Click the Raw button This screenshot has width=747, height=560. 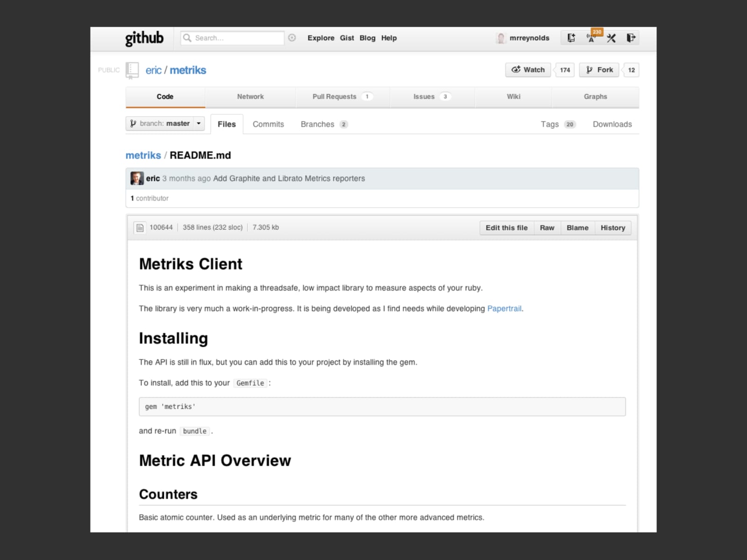[x=547, y=228]
